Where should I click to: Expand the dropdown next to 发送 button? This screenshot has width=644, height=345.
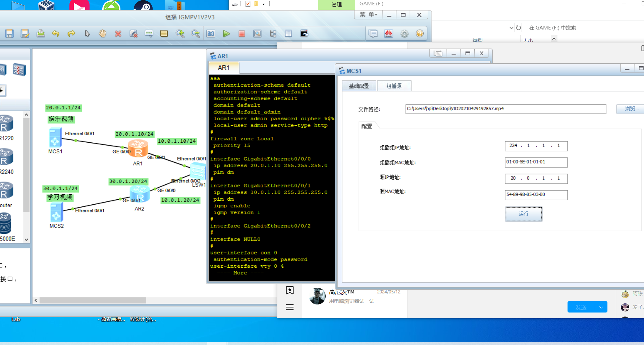[x=601, y=307]
